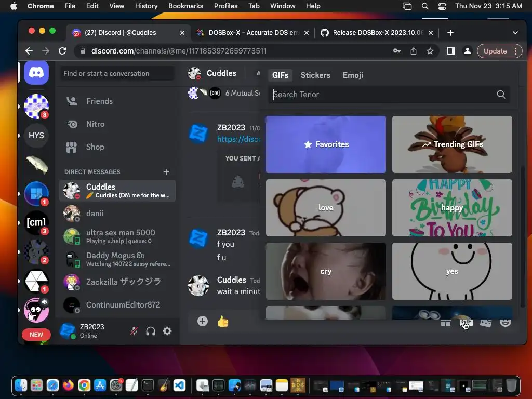Open User Settings gear icon
Screen dimensions: 532x399
pos(167,331)
